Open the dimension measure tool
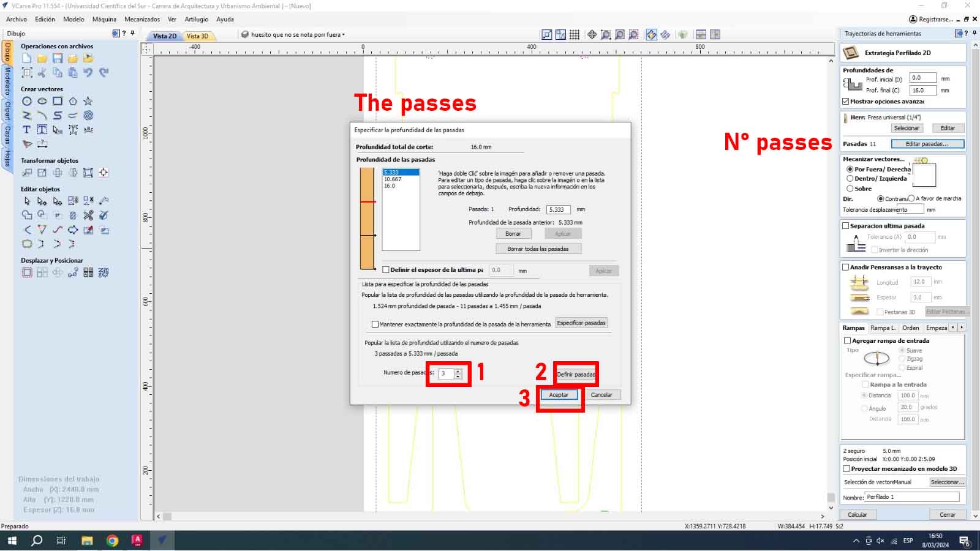Viewport: 980px width, 551px height. pos(42,144)
